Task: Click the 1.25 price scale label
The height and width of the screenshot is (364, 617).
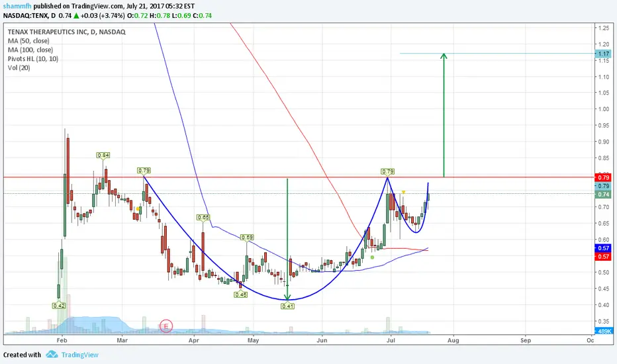Action: pos(604,28)
